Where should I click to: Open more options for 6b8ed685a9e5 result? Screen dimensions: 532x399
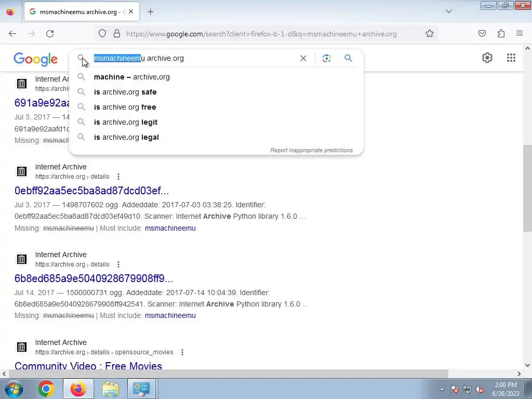point(118,264)
